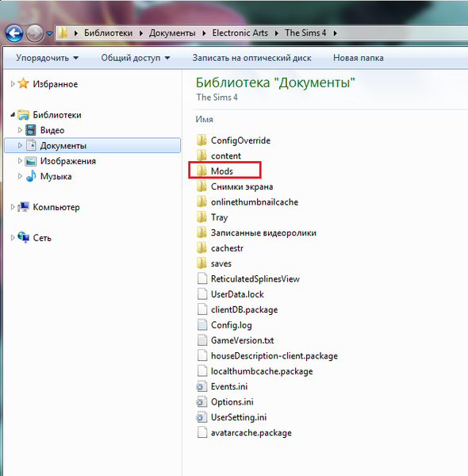Screen dimensions: 468x476
Task: Click the Имя column header
Action: [205, 119]
